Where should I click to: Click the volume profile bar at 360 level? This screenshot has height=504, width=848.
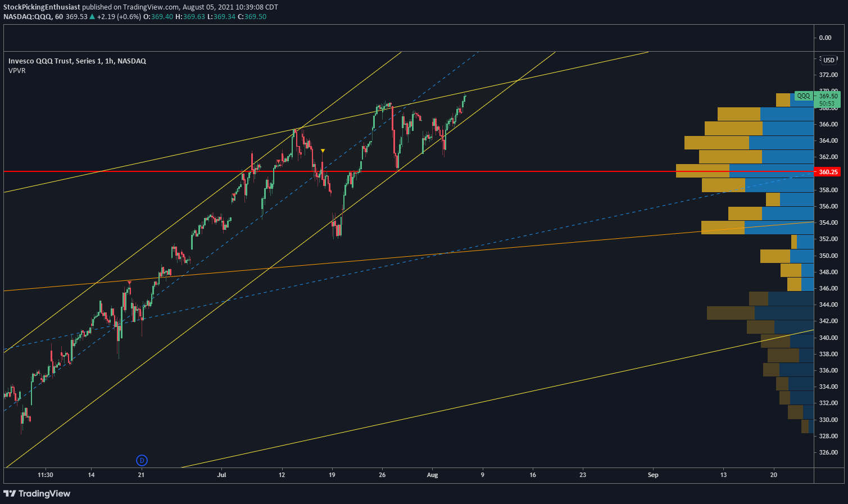point(745,171)
